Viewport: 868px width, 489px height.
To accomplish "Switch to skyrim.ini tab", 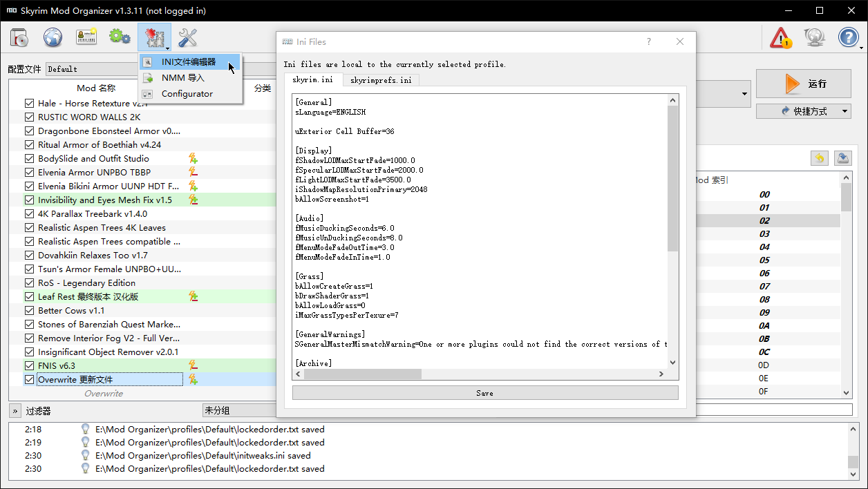I will pos(312,79).
